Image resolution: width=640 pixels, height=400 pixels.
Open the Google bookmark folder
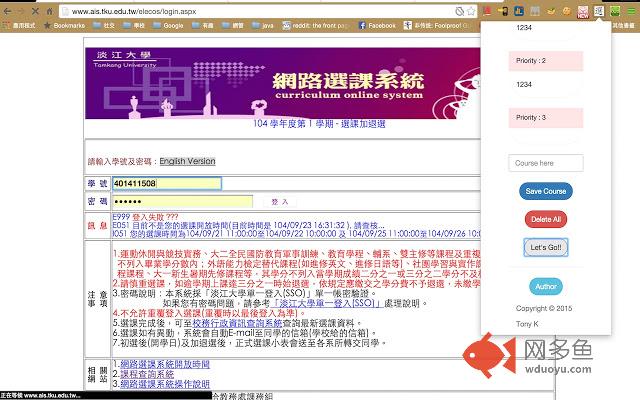[168, 25]
